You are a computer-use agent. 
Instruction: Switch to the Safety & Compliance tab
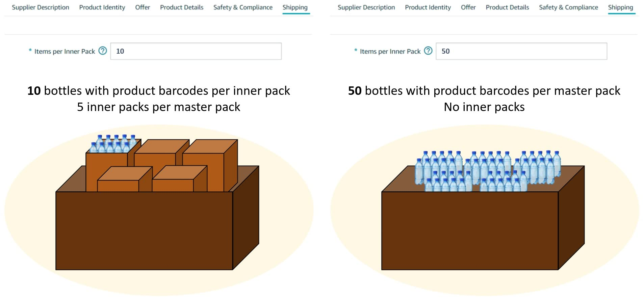tap(242, 7)
